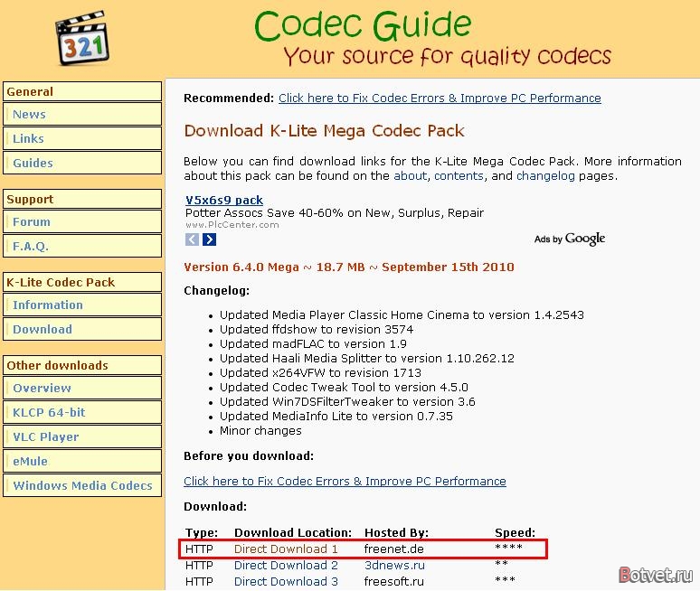700x591 pixels.
Task: Click Direct Download 1 link
Action: point(286,549)
